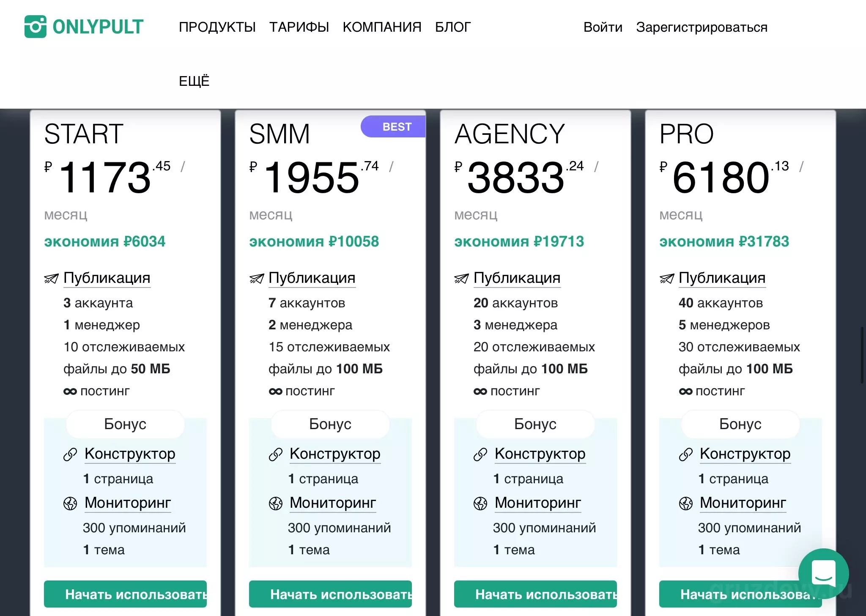The width and height of the screenshot is (866, 616).
Task: Click the PRO plan title
Action: click(x=686, y=134)
